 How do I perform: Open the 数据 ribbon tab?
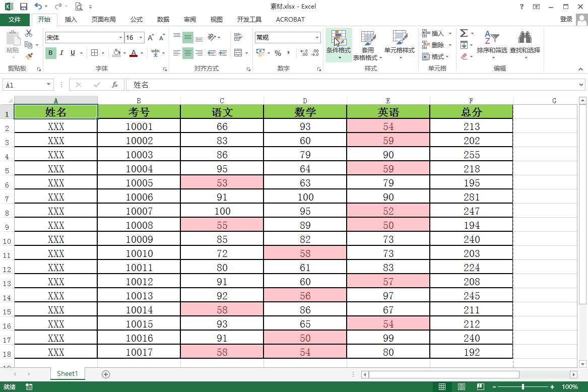pyautogui.click(x=163, y=20)
